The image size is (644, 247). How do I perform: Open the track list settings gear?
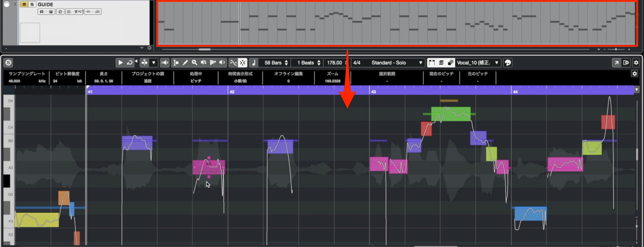coord(149,48)
